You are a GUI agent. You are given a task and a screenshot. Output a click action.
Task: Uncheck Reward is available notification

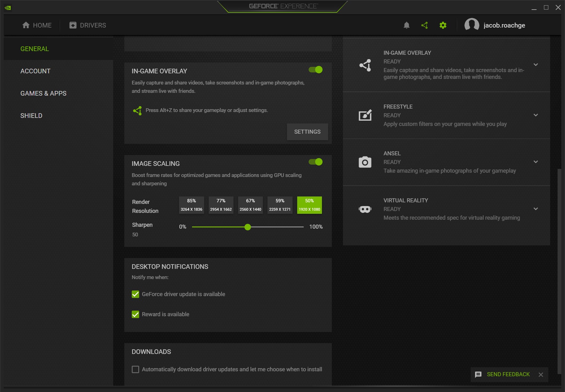135,314
